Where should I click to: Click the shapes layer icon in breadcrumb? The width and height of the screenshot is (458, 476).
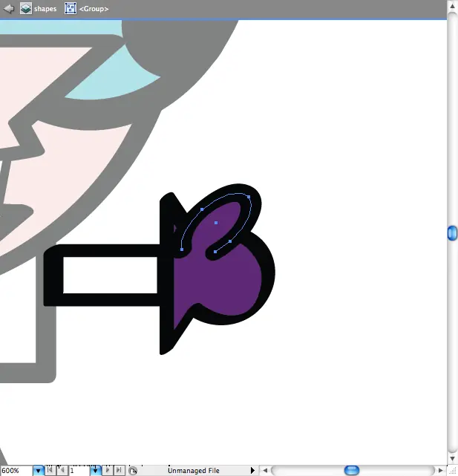click(26, 8)
